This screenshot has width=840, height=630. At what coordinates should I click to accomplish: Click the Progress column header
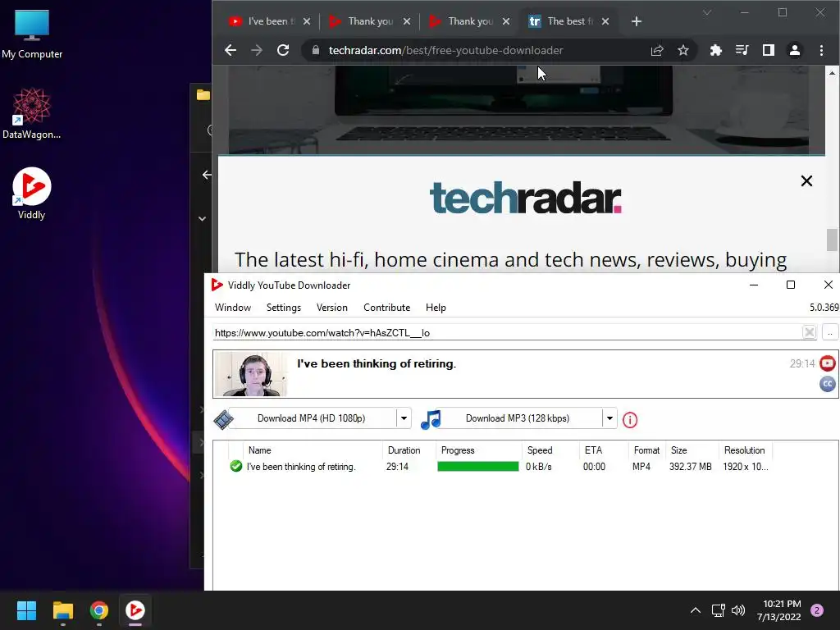coord(479,450)
